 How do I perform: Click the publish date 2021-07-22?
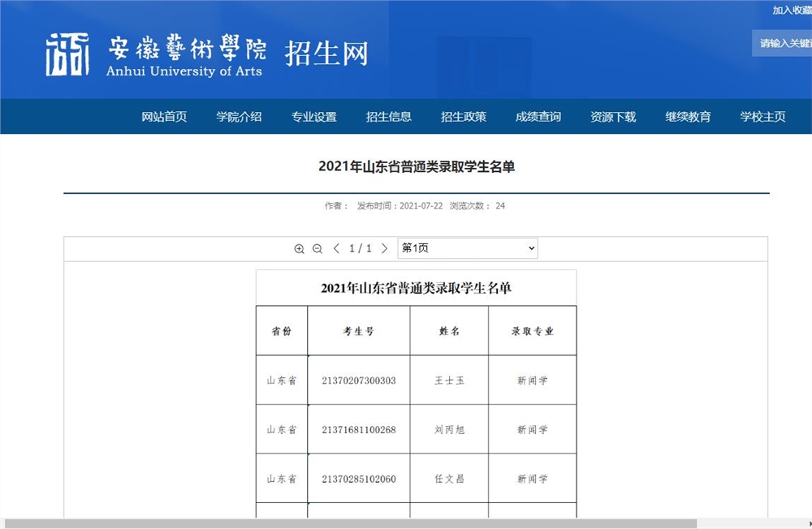421,205
